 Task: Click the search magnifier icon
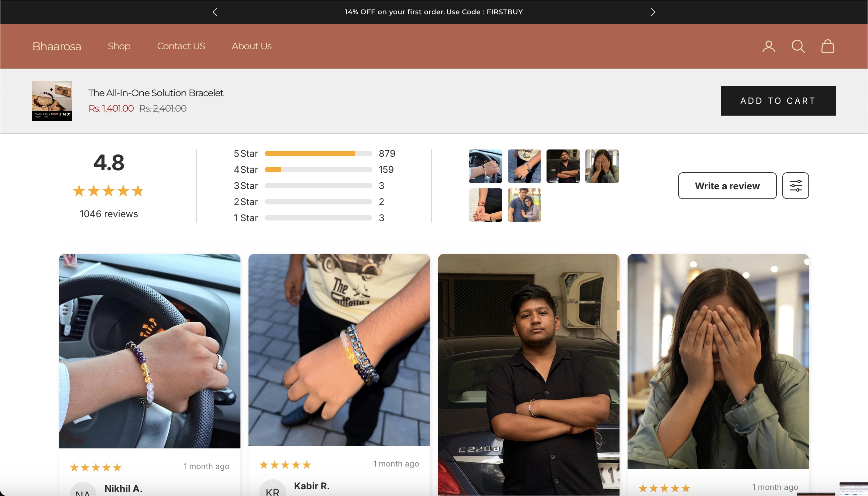798,46
